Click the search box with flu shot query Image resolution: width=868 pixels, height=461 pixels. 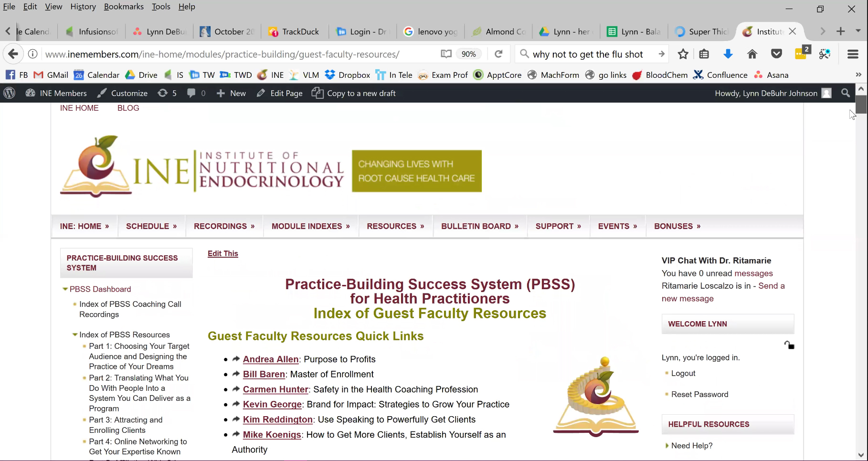(x=587, y=54)
